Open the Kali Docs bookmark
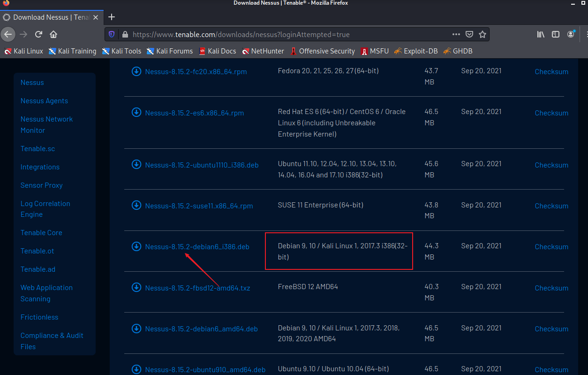This screenshot has width=588, height=375. point(218,51)
